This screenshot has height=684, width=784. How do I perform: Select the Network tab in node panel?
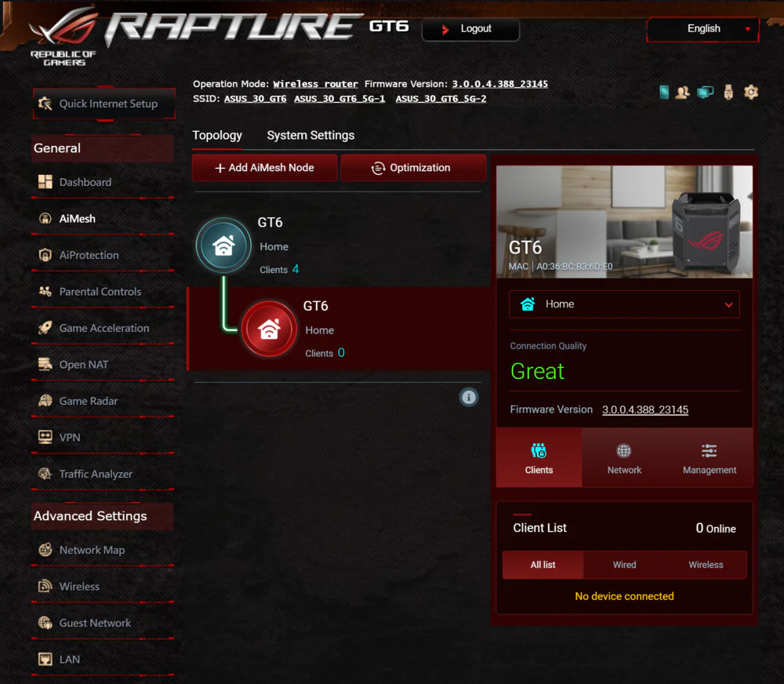[x=624, y=457]
